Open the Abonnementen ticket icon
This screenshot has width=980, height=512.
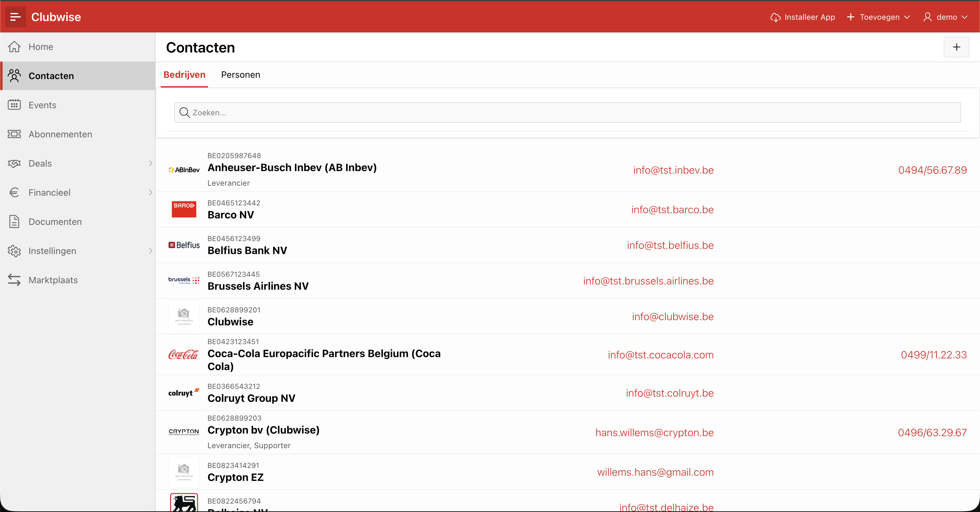pyautogui.click(x=15, y=134)
